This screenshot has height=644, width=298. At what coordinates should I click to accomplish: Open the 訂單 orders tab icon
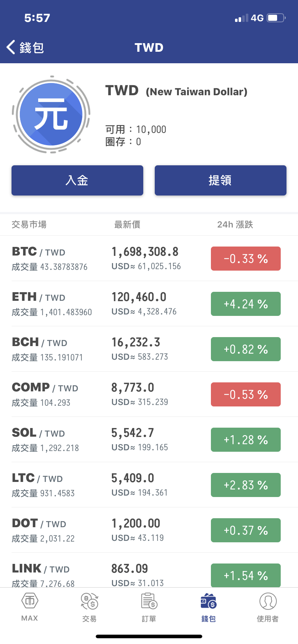pyautogui.click(x=149, y=601)
